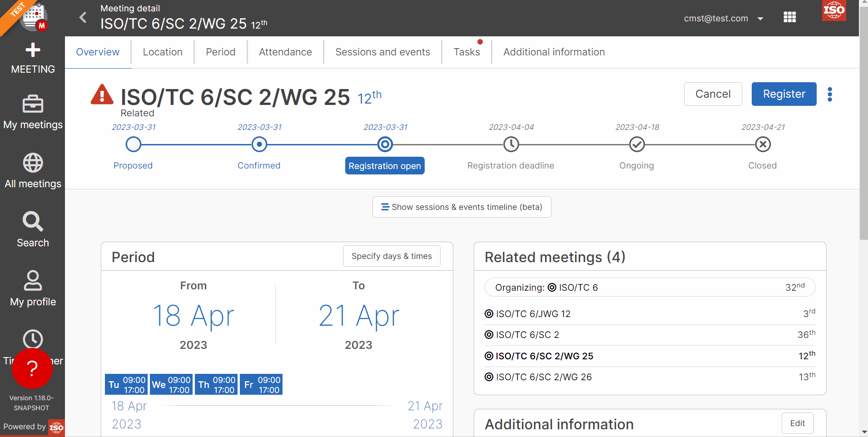Image resolution: width=868 pixels, height=437 pixels.
Task: Open related meeting ISO/TC 6/JWG 12
Action: tap(650, 314)
